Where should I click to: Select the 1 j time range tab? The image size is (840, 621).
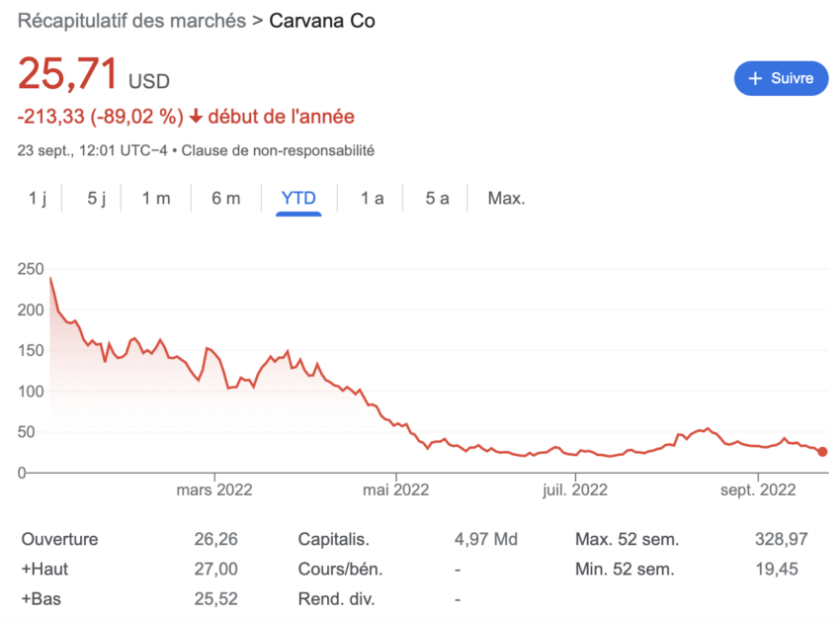tap(38, 198)
